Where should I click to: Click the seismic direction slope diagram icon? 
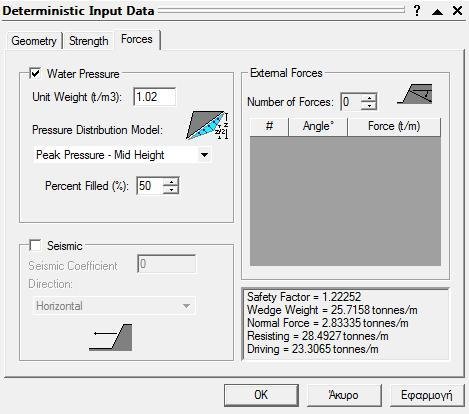click(111, 337)
